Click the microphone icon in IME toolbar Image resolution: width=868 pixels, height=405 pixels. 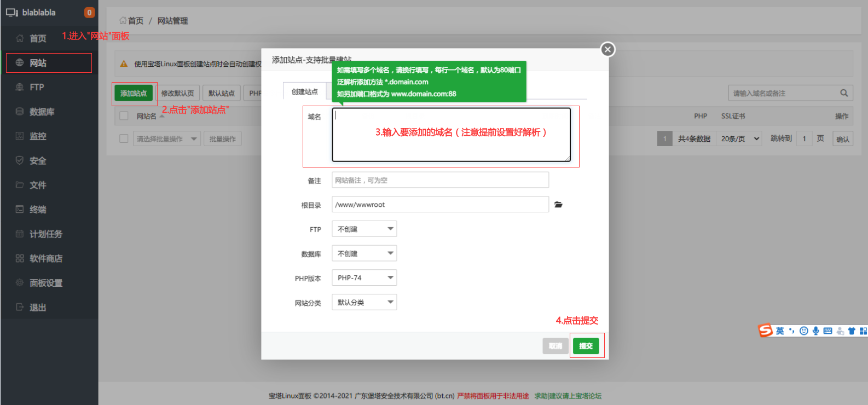[815, 331]
